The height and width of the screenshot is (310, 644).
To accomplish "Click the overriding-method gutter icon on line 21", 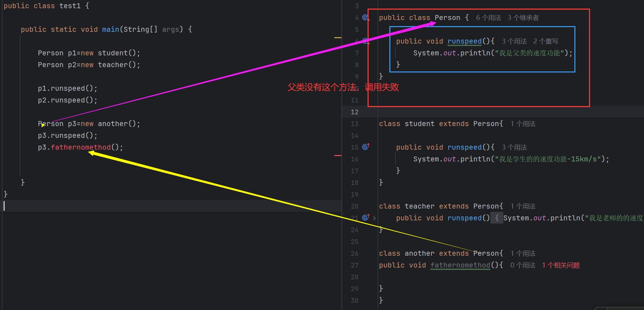I will (365, 217).
